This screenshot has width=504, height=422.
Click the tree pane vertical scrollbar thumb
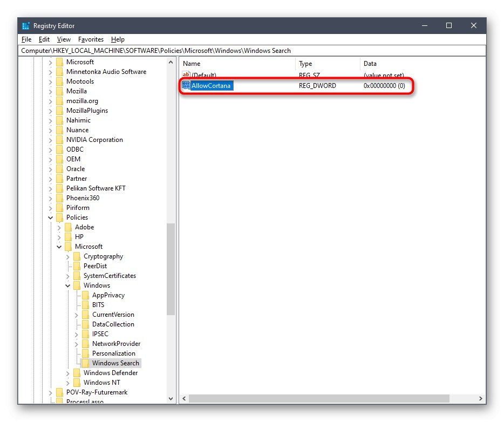(171, 269)
